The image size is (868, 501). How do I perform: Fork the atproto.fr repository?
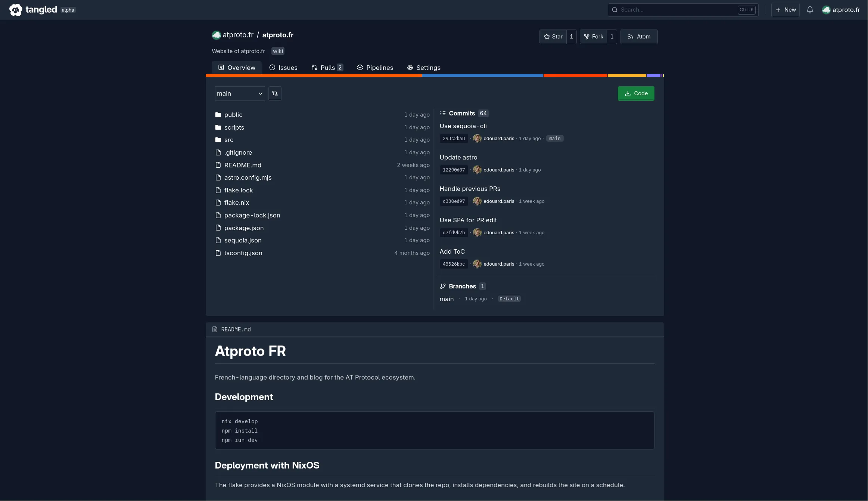(x=593, y=37)
